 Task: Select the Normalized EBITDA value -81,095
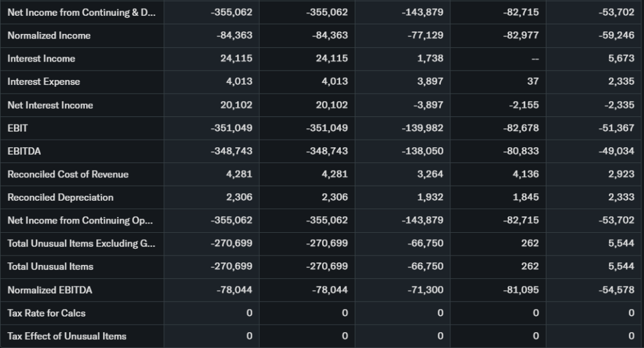[x=521, y=290]
